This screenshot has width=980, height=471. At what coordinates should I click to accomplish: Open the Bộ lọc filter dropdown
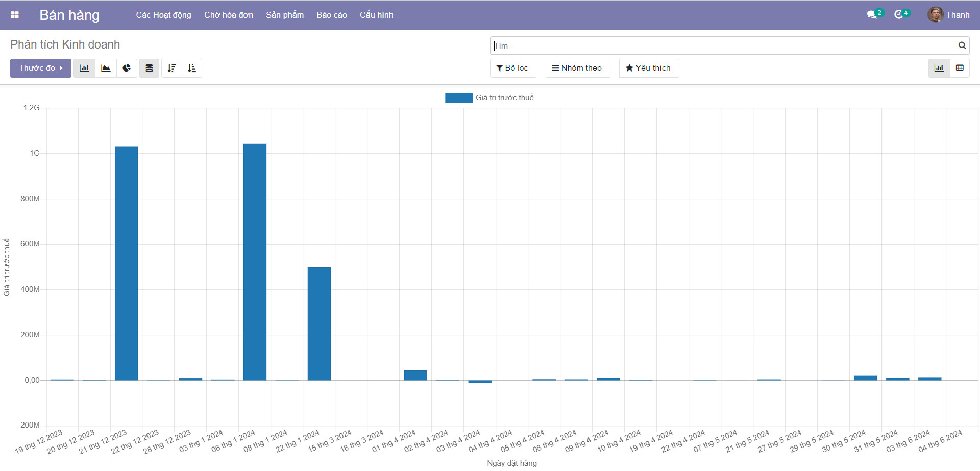tap(512, 68)
